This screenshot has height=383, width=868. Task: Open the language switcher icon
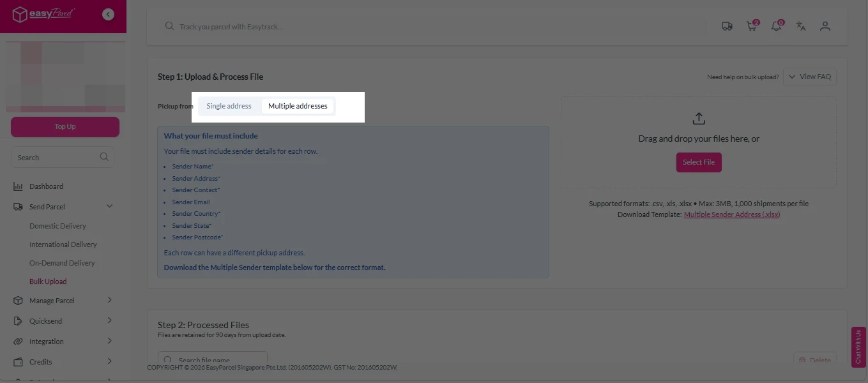[x=800, y=26]
